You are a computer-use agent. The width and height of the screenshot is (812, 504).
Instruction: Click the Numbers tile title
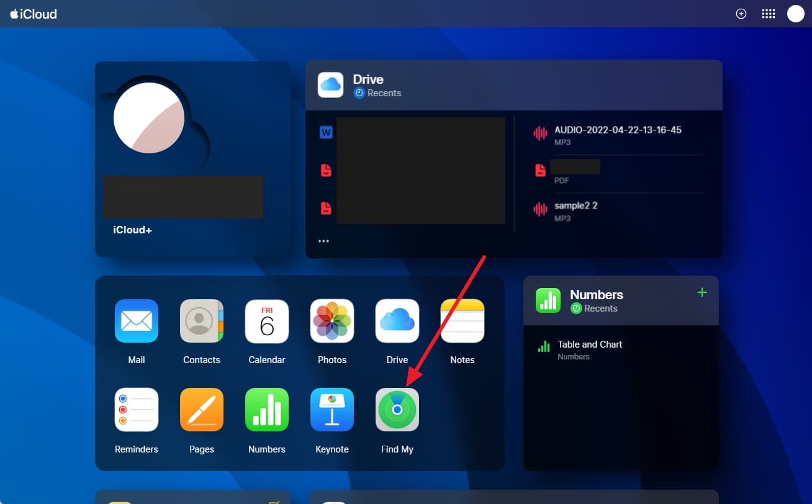(597, 295)
